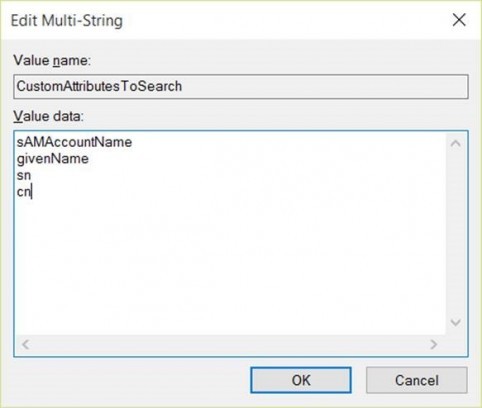The width and height of the screenshot is (482, 408).
Task: Click the 'Value name:' label
Action: click(x=52, y=61)
